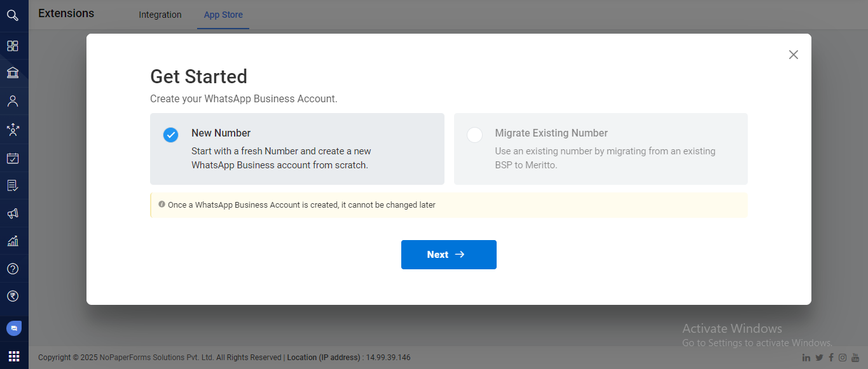Open the user profile icon in sidebar
The width and height of the screenshot is (868, 369).
coord(13,101)
